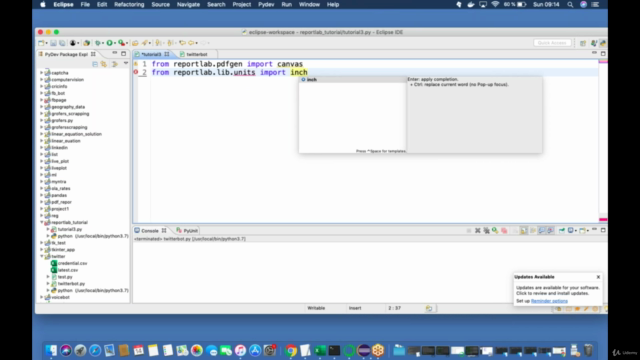Click the Save toolbar icon
The image size is (640, 360).
click(x=53, y=43)
